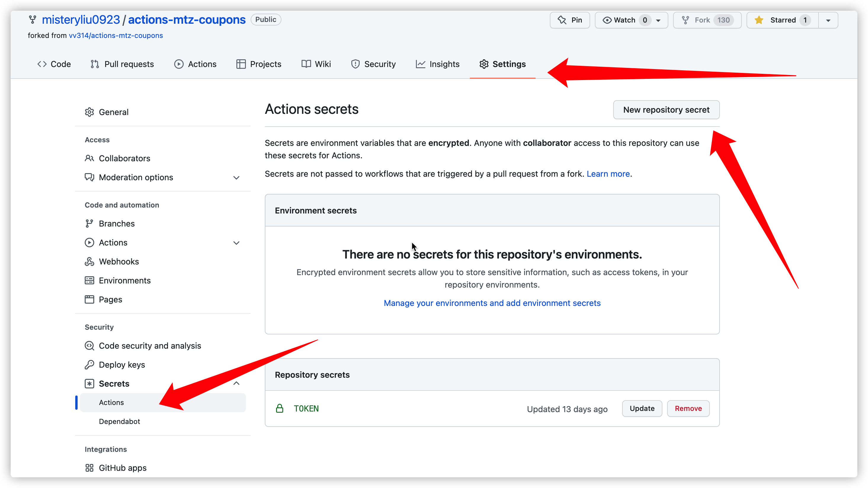
Task: Open Manage your environments and add environment secrets
Action: [x=492, y=303]
